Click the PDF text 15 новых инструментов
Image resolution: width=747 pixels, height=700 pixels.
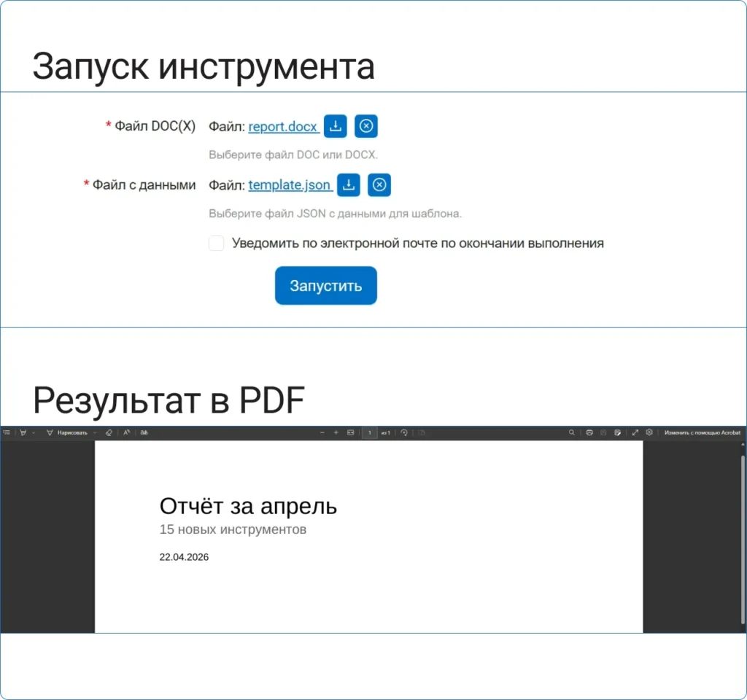coord(233,529)
